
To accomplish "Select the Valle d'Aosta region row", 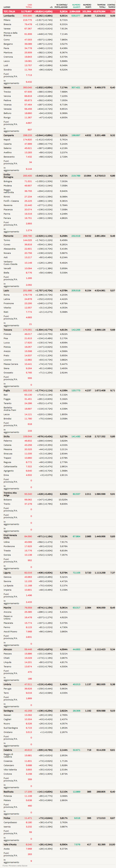I will pyautogui.click(x=59, y=844).
